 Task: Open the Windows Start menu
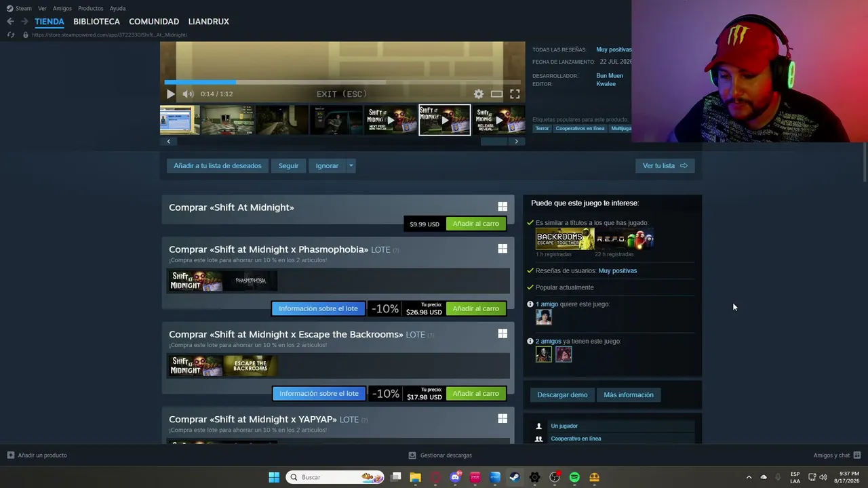[274, 477]
